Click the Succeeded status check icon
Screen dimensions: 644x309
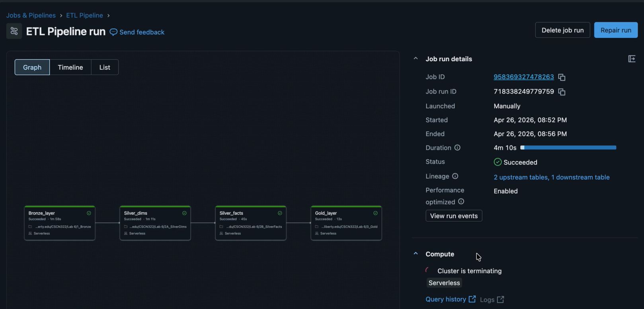pyautogui.click(x=498, y=162)
